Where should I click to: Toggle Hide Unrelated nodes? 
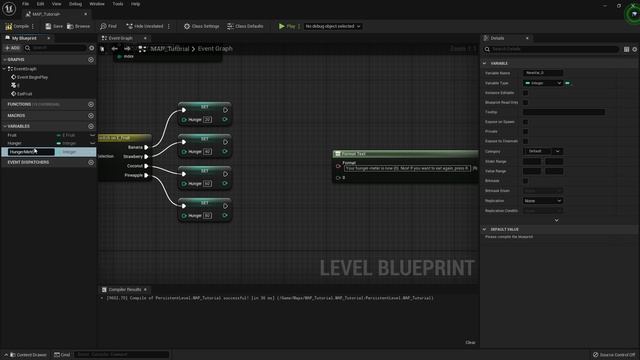[144, 26]
